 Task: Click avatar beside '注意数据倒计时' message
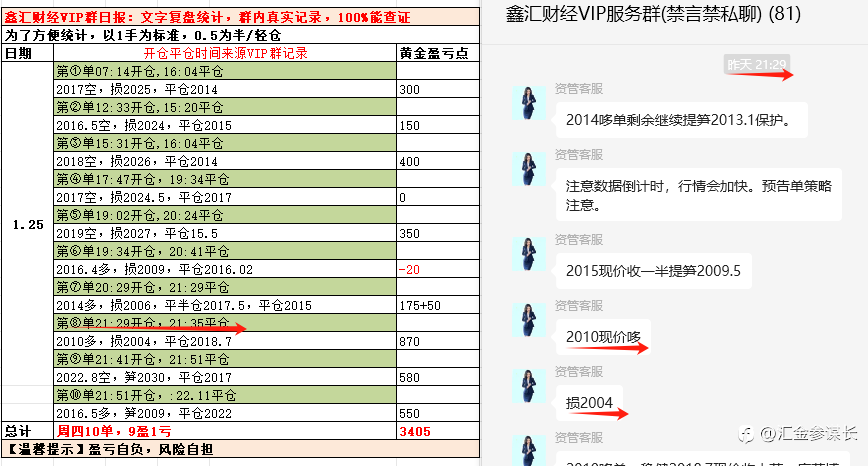click(529, 169)
